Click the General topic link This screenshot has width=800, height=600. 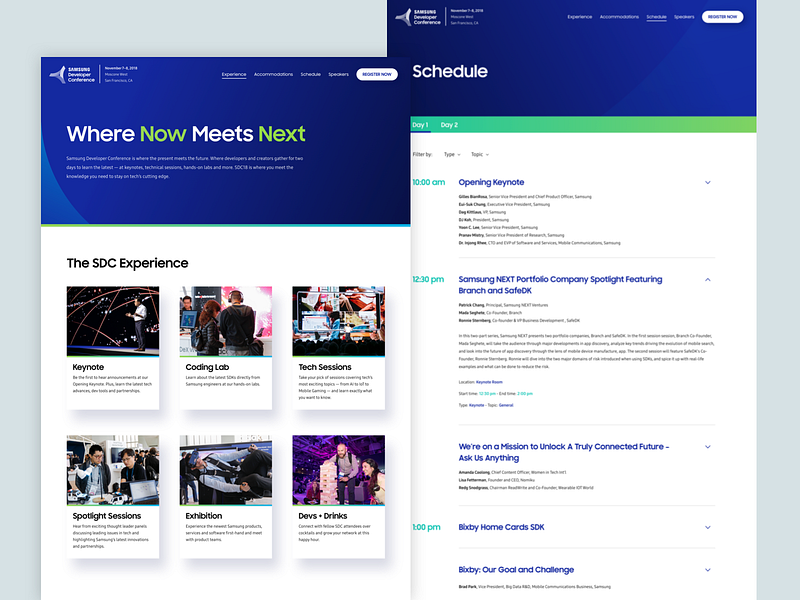coord(506,405)
